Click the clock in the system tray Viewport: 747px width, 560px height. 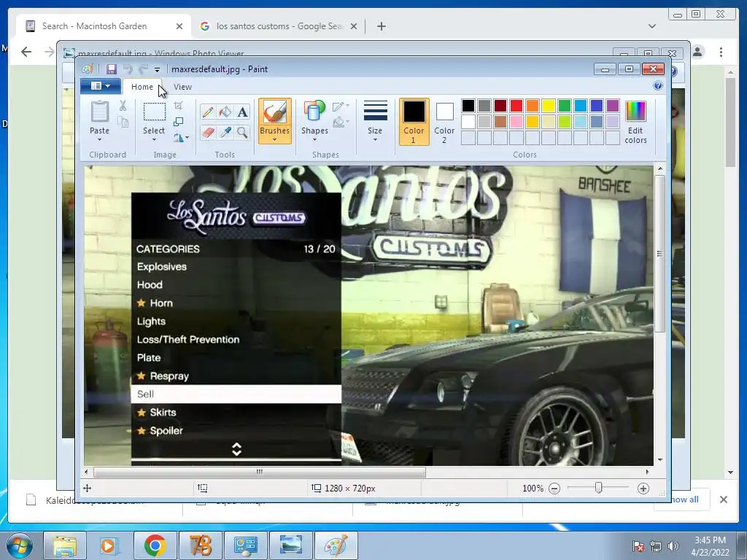coord(710,545)
